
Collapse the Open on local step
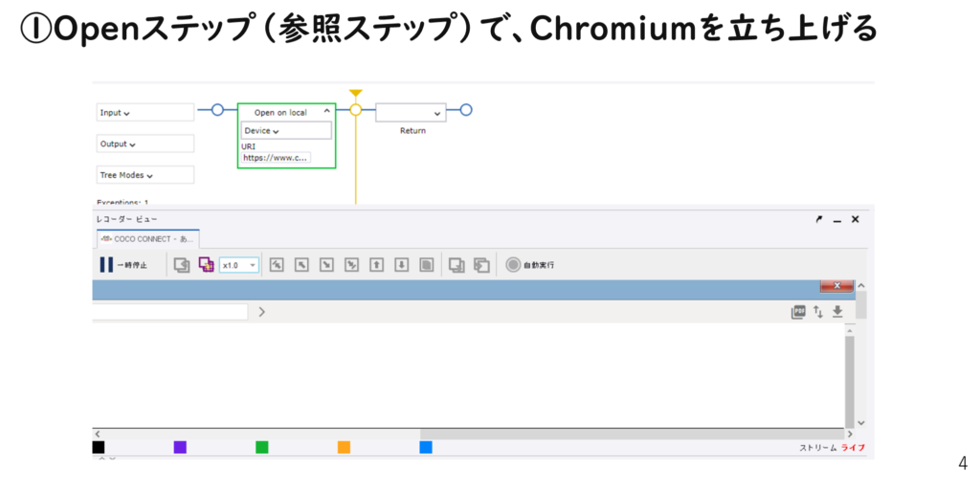[326, 113]
